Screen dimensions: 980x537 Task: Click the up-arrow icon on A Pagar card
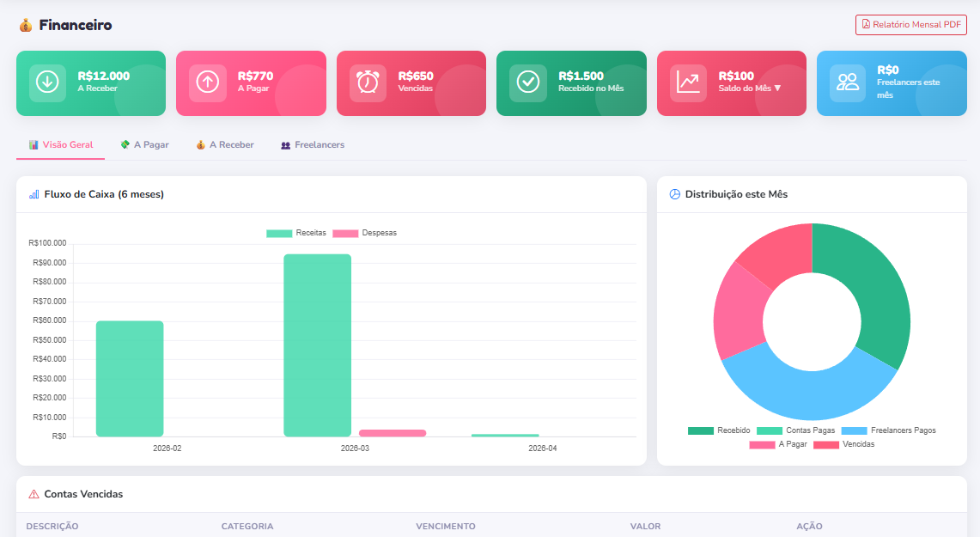(207, 82)
